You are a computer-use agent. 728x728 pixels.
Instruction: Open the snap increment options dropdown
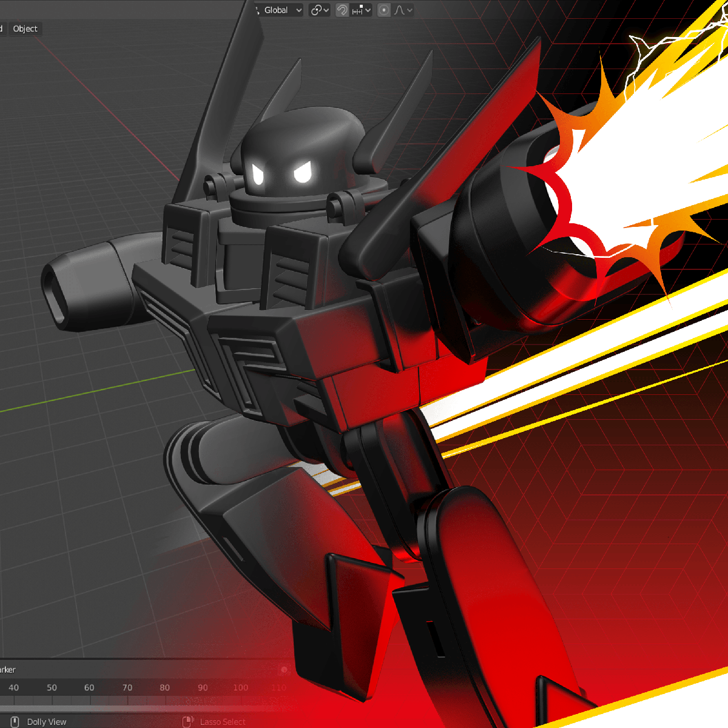362,10
